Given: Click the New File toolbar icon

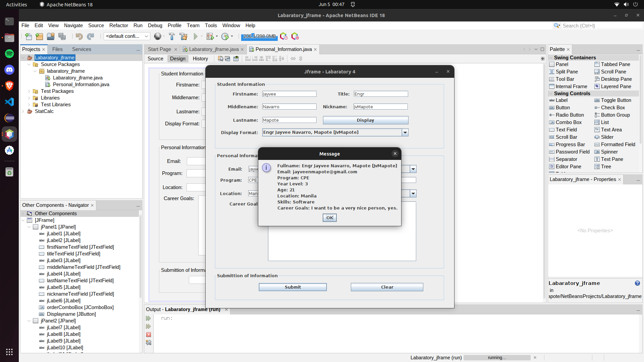Looking at the screenshot, I should click(29, 37).
